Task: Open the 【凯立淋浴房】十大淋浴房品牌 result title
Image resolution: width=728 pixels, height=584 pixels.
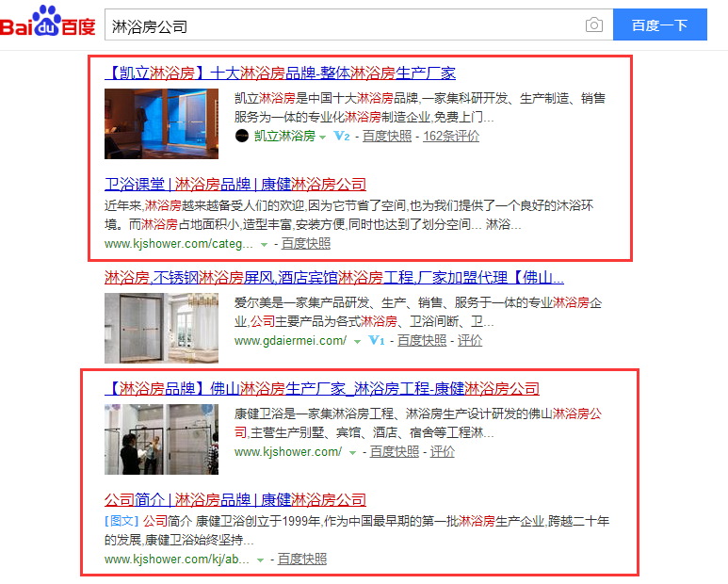Action: coord(280,73)
